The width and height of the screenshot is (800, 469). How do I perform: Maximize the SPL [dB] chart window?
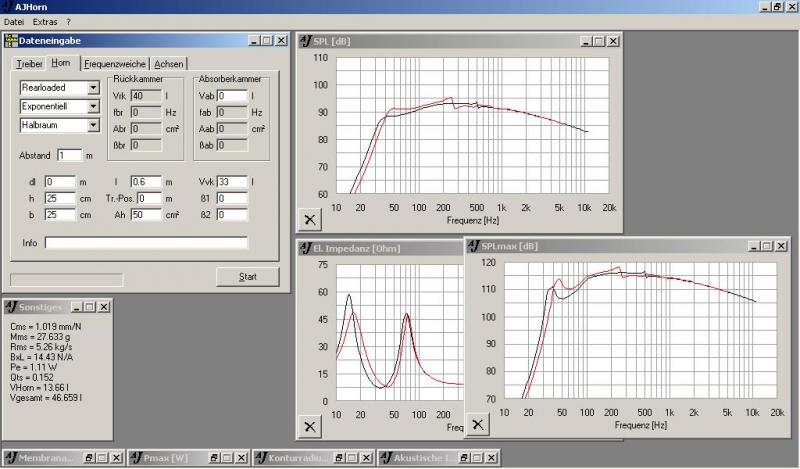click(x=599, y=41)
